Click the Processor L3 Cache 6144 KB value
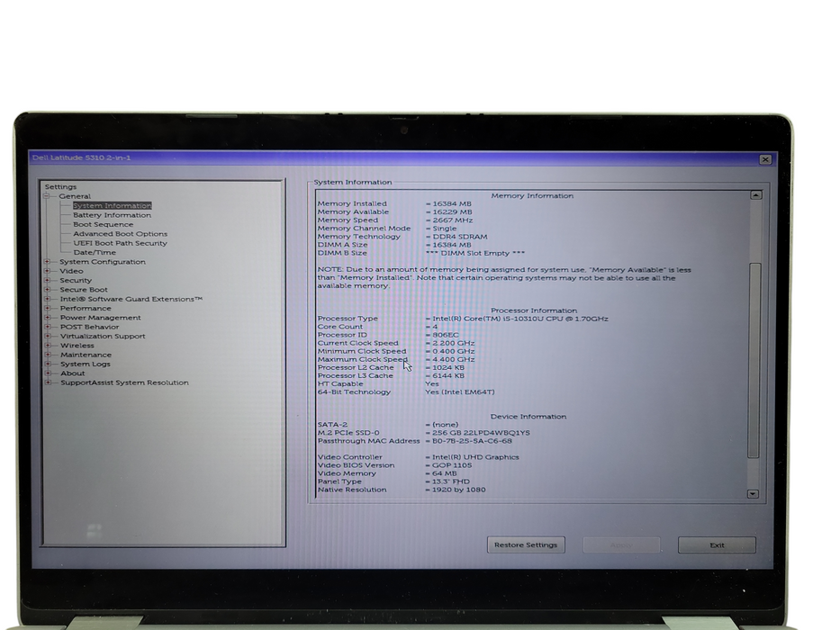Screen dimensions: 840x630 click(x=448, y=375)
